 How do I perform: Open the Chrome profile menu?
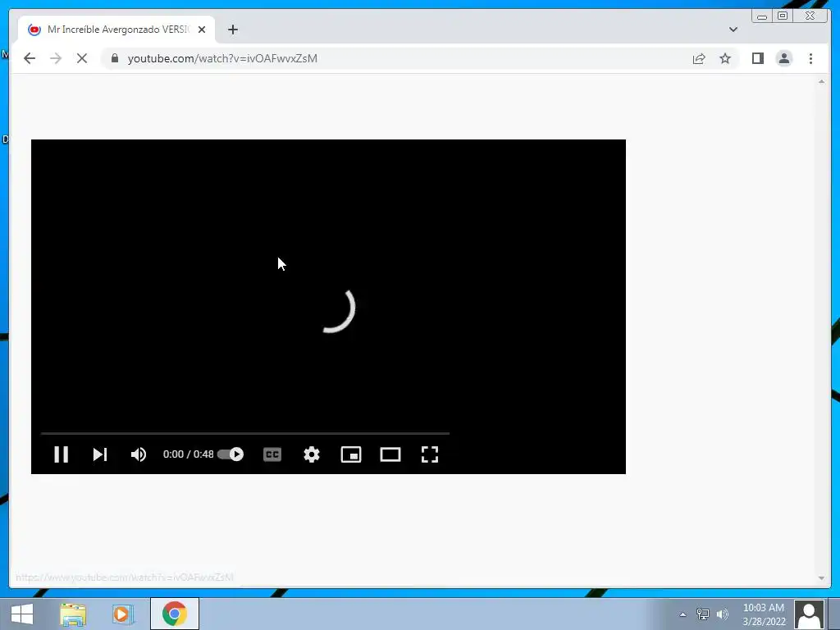tap(783, 58)
